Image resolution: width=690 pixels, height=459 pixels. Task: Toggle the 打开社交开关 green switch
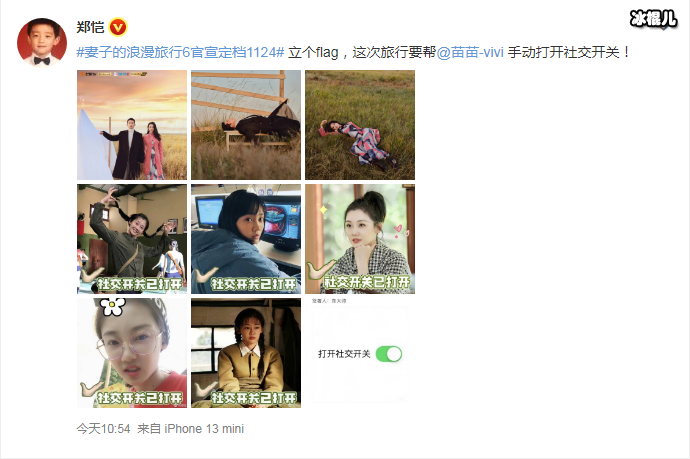[x=389, y=354]
